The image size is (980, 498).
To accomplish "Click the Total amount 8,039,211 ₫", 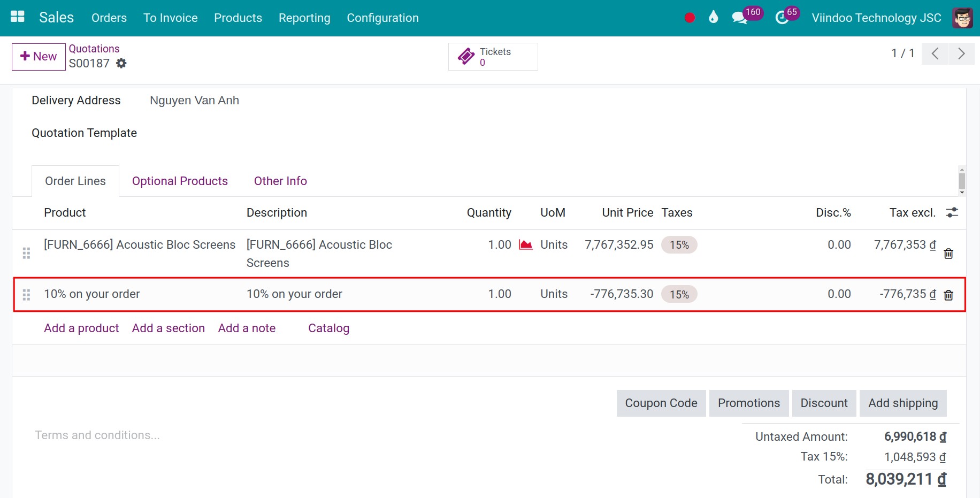I will tap(906, 479).
